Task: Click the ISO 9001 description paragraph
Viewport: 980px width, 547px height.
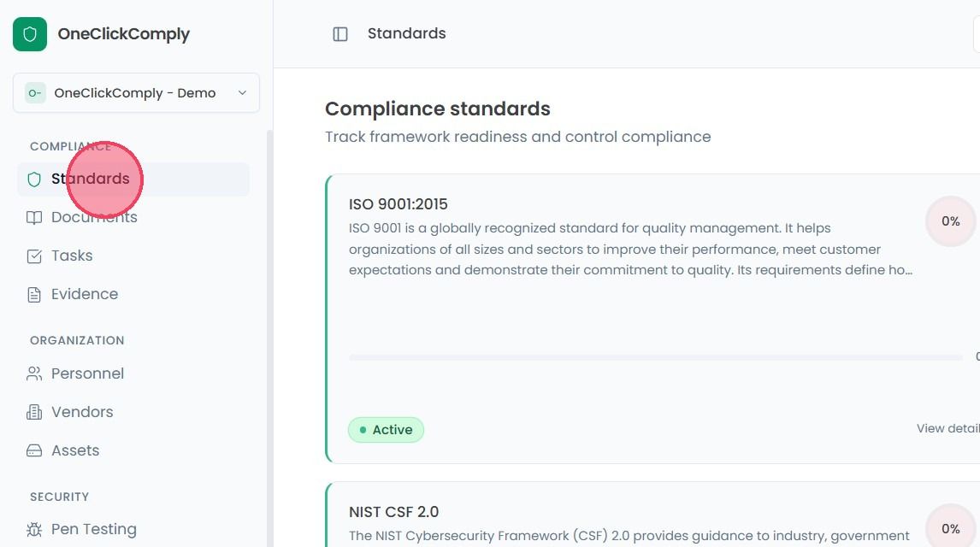Action: [x=630, y=250]
